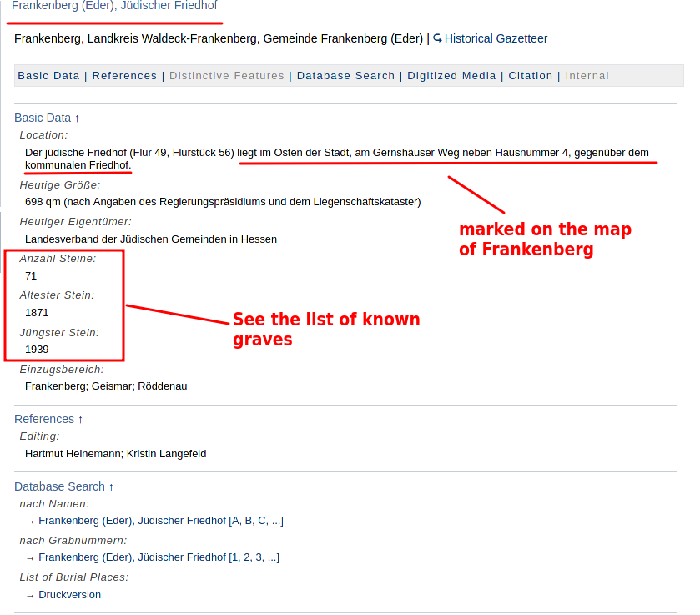Screen dimensions: 700x615
Task: Open the Historical Gazetteer link
Action: pos(496,38)
